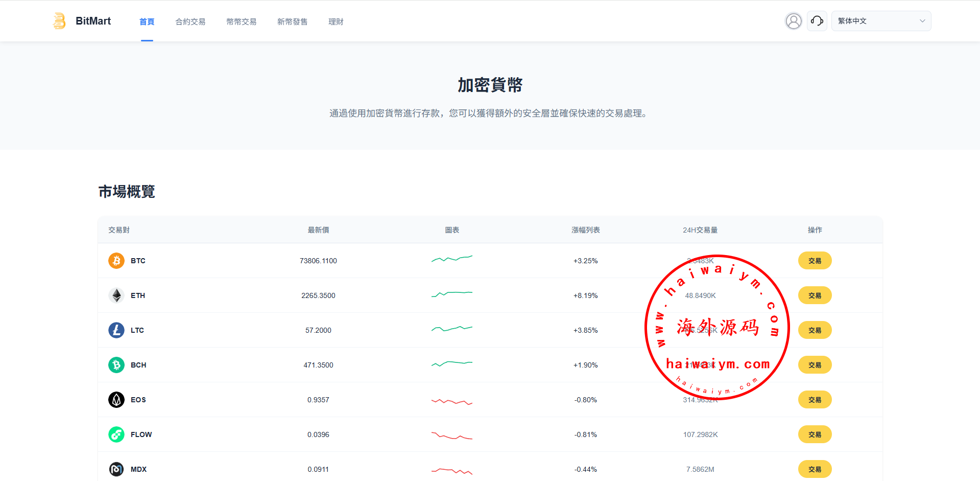
Task: Navigate to 新幣發售 page
Action: pos(292,21)
